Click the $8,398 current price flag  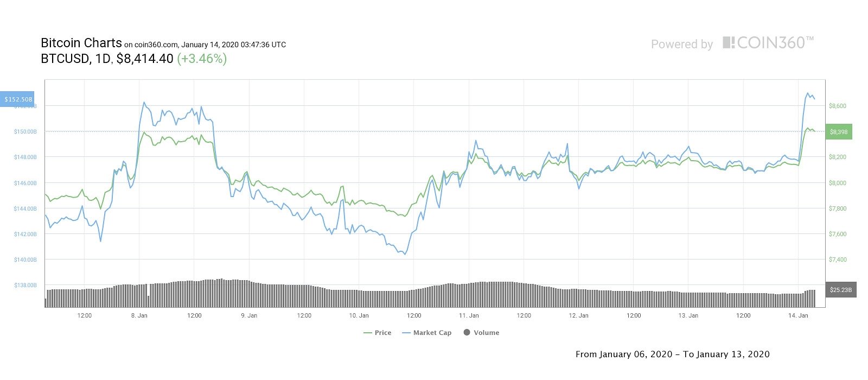(838, 132)
